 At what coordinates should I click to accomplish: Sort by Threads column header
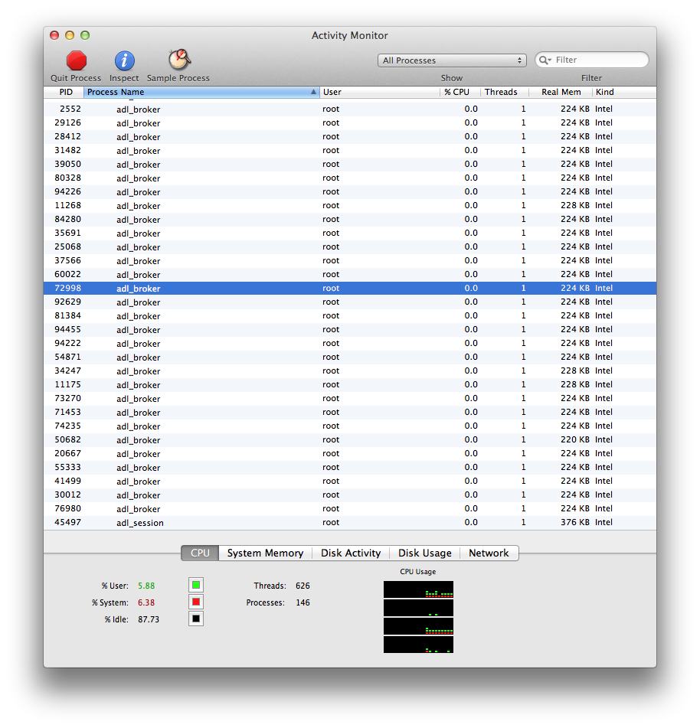point(504,92)
